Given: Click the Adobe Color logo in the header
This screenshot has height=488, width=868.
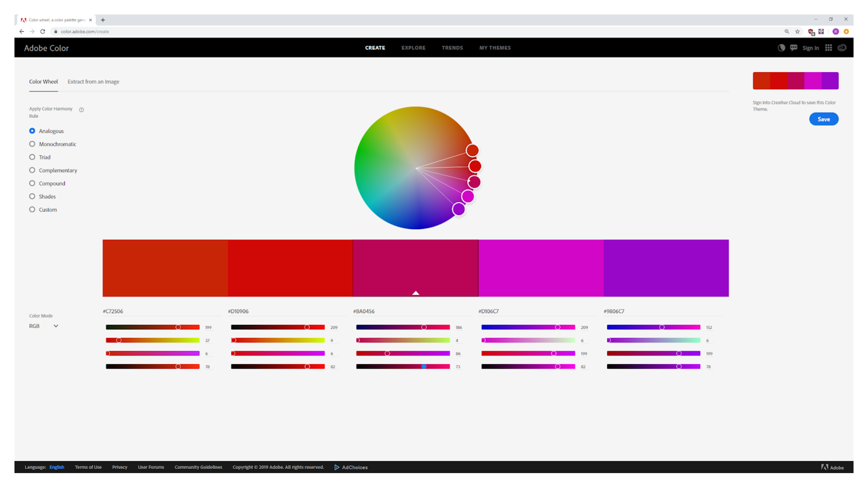Looking at the screenshot, I should (46, 48).
